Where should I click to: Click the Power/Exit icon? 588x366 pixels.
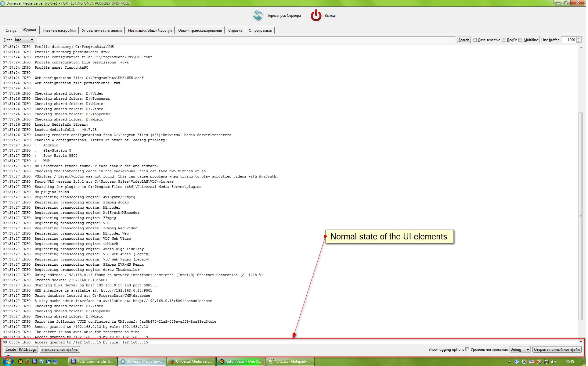(316, 15)
